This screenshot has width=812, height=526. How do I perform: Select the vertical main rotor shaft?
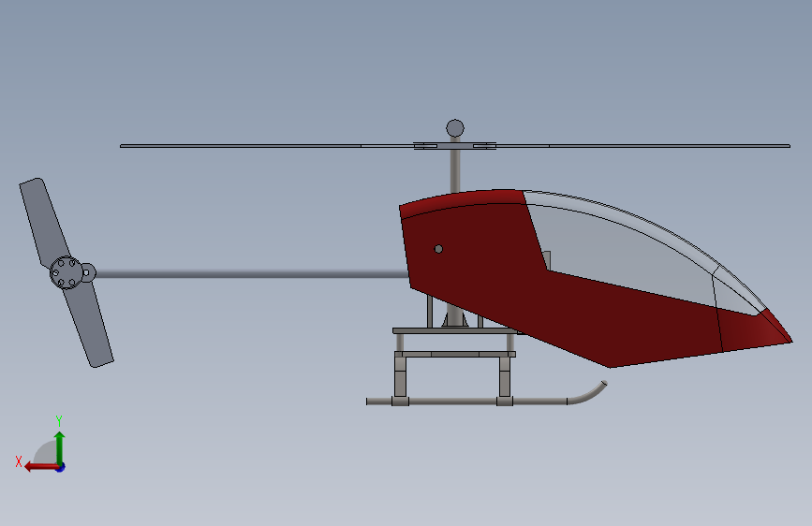[454, 169]
